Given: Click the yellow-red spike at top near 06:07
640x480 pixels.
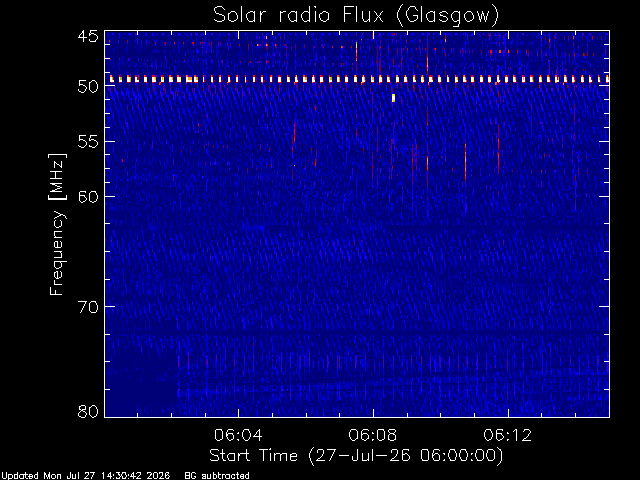Looking at the screenshot, I should (356, 51).
